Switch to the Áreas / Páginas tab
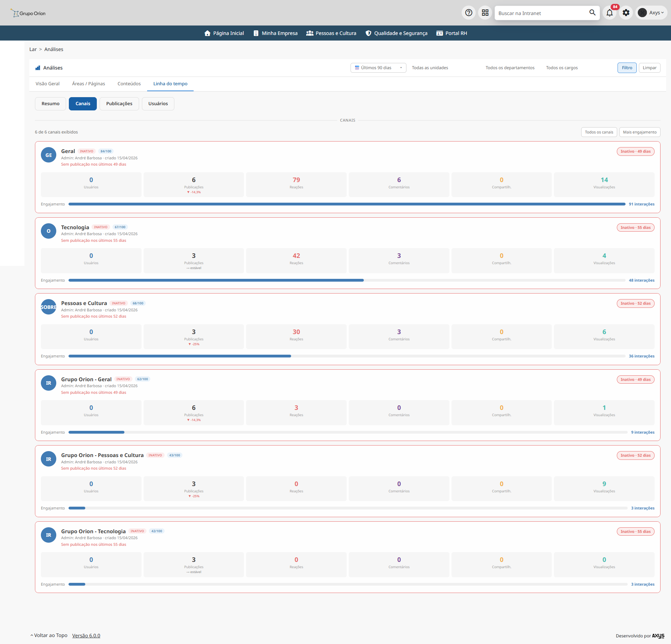The image size is (671, 644). [88, 84]
